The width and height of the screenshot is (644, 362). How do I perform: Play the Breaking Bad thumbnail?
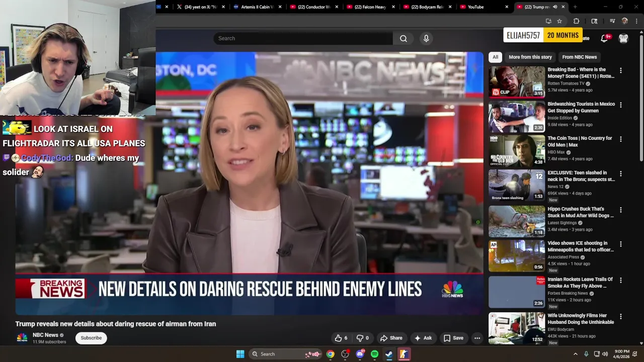click(x=517, y=81)
